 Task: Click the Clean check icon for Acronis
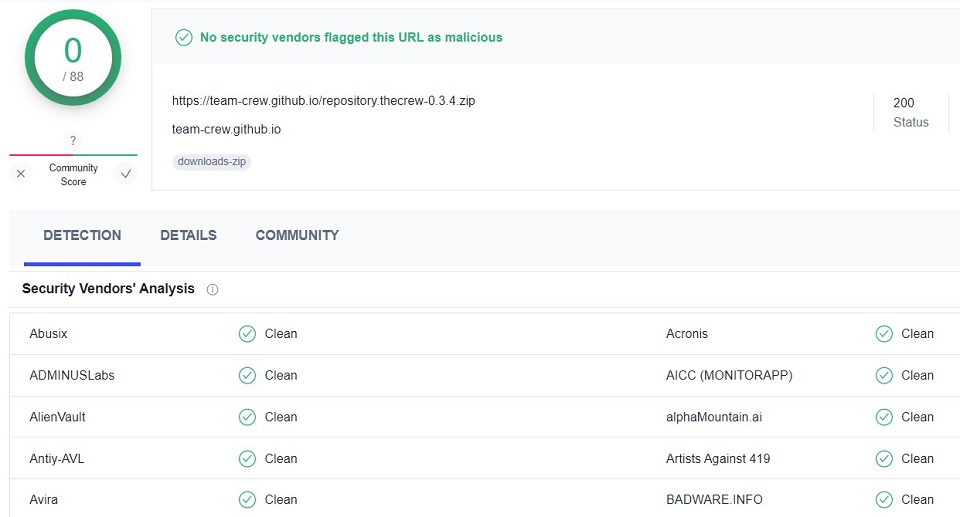pyautogui.click(x=884, y=334)
